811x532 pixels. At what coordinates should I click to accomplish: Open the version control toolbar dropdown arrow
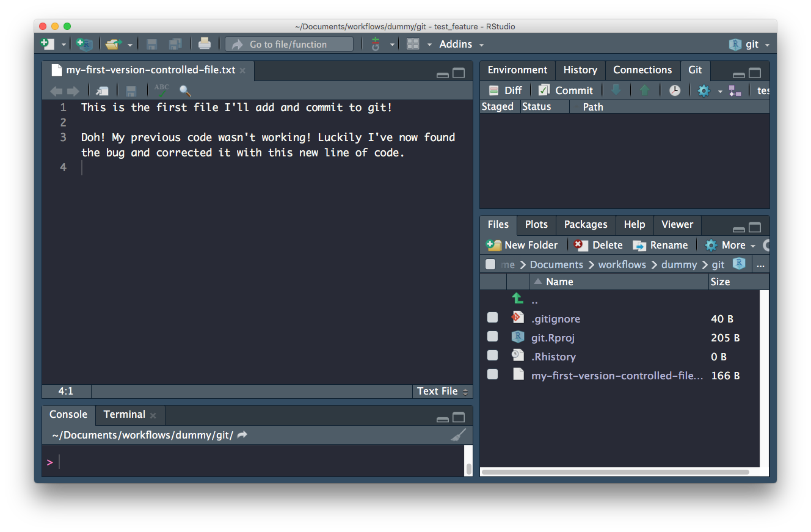(392, 45)
